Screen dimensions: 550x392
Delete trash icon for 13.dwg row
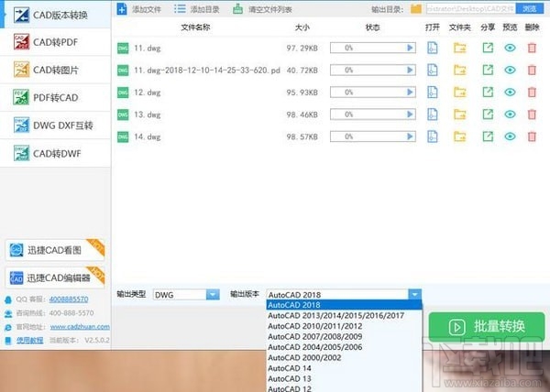(532, 114)
